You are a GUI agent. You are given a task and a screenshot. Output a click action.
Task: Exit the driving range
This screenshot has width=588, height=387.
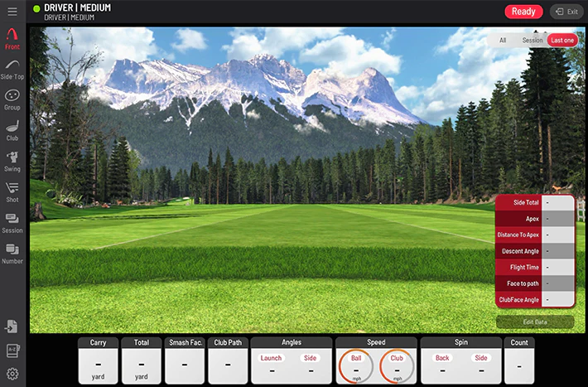566,12
